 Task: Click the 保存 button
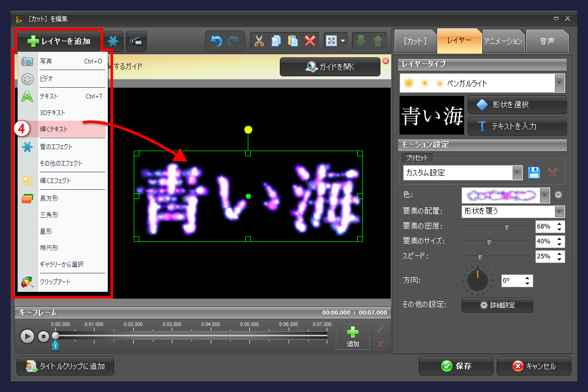456,366
